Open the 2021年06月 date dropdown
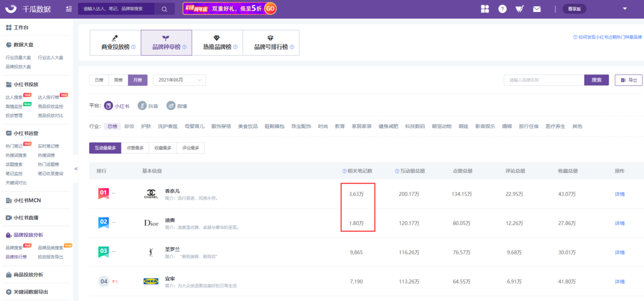The image size is (644, 301). click(179, 80)
